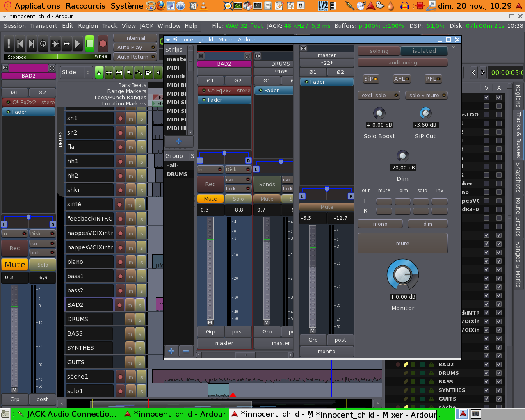Select the range tool
This screenshot has height=420, width=525.
[x=109, y=73]
